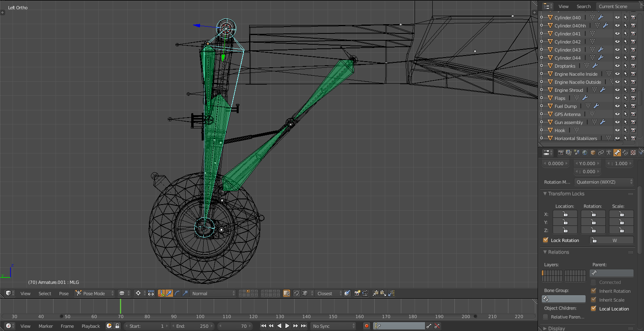Open the Quaternion rotation mode dropdown
Viewport: 644px width, 331px height.
[604, 182]
